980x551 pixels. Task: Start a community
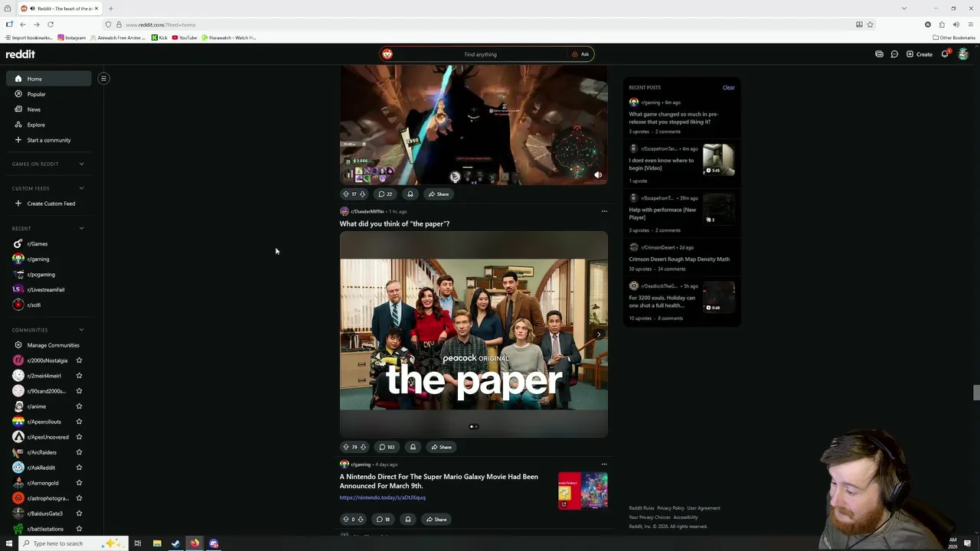pos(48,140)
